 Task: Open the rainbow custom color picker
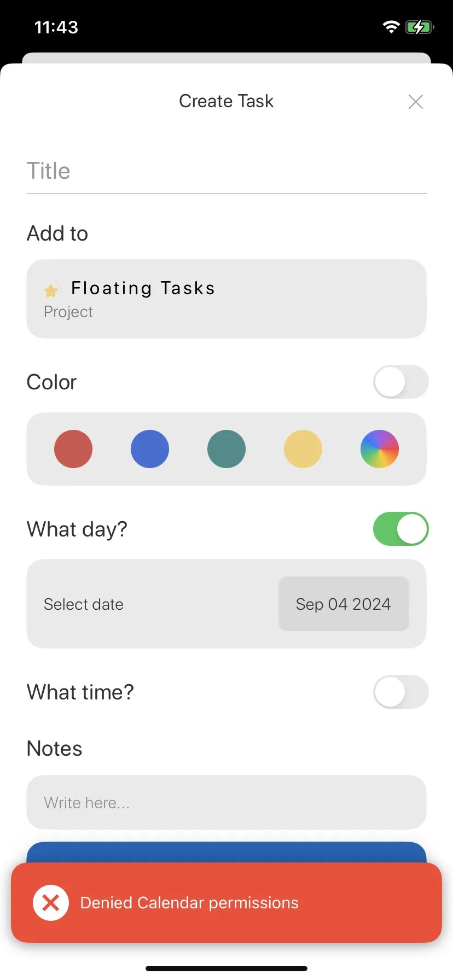(380, 449)
